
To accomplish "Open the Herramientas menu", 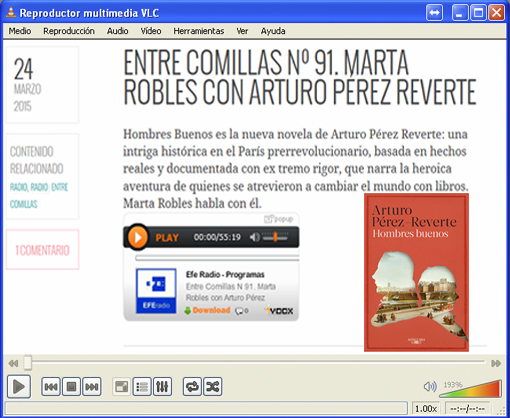I will tap(199, 31).
